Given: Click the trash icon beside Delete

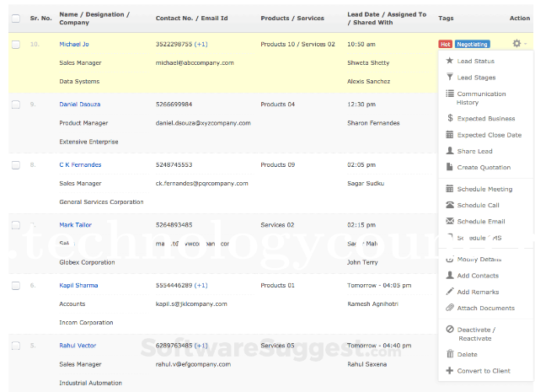Looking at the screenshot, I should pos(450,354).
